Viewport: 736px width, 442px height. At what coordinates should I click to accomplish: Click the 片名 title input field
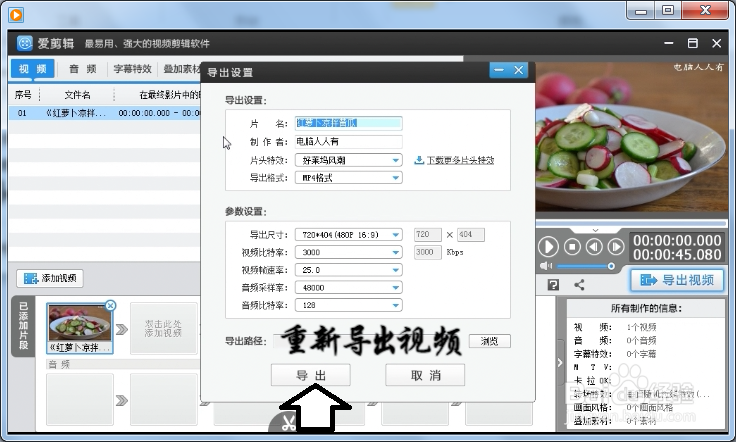[348, 123]
